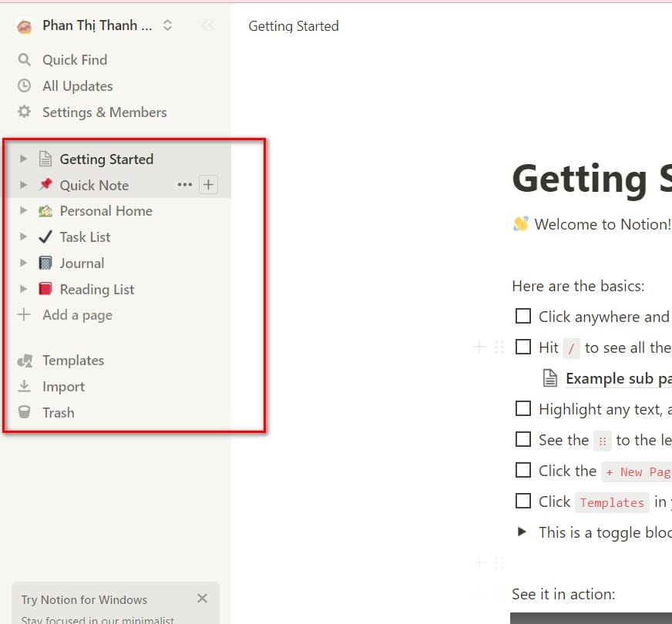672x624 pixels.
Task: Expand the 'This is a toggle block' arrow
Action: click(x=522, y=532)
